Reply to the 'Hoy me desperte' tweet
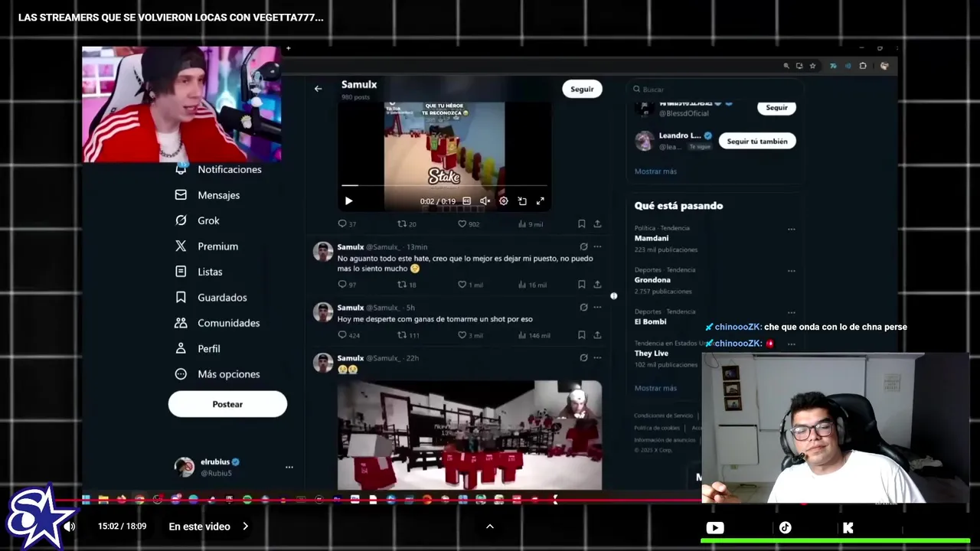 (348, 335)
